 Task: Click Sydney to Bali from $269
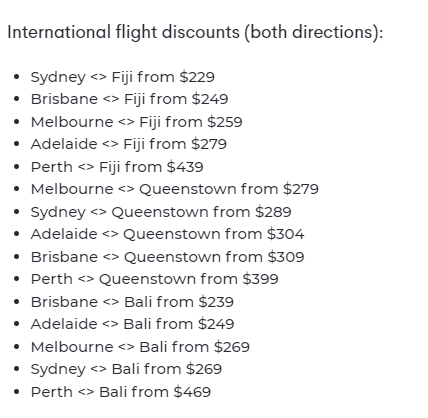126,369
